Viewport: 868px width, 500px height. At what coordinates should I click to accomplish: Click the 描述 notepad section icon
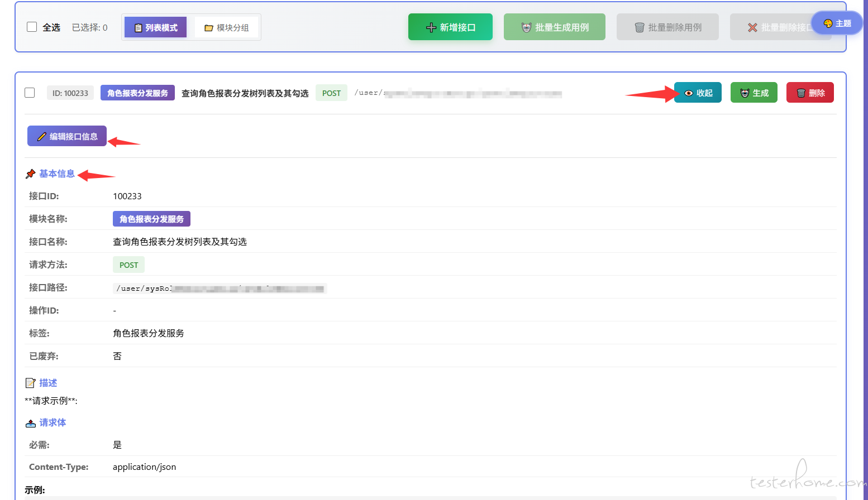tap(31, 383)
